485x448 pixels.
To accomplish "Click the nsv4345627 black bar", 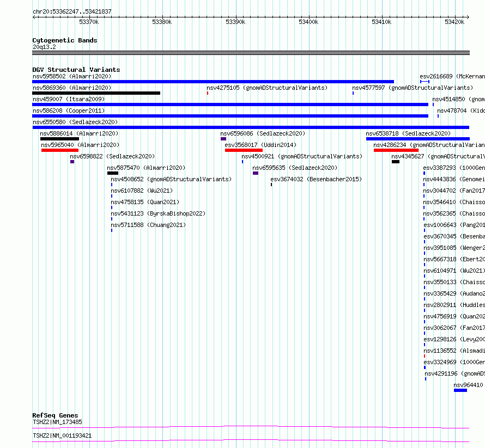I will pyautogui.click(x=395, y=162).
